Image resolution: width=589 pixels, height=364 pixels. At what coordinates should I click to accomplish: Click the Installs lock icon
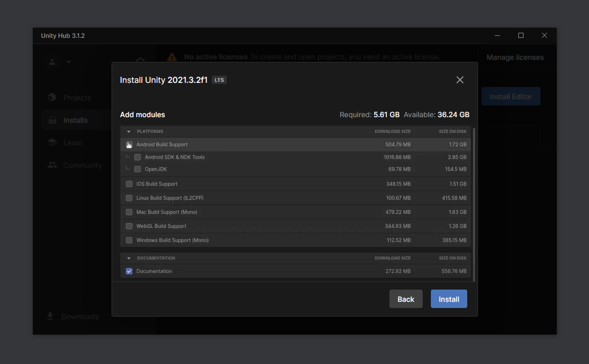tap(52, 120)
